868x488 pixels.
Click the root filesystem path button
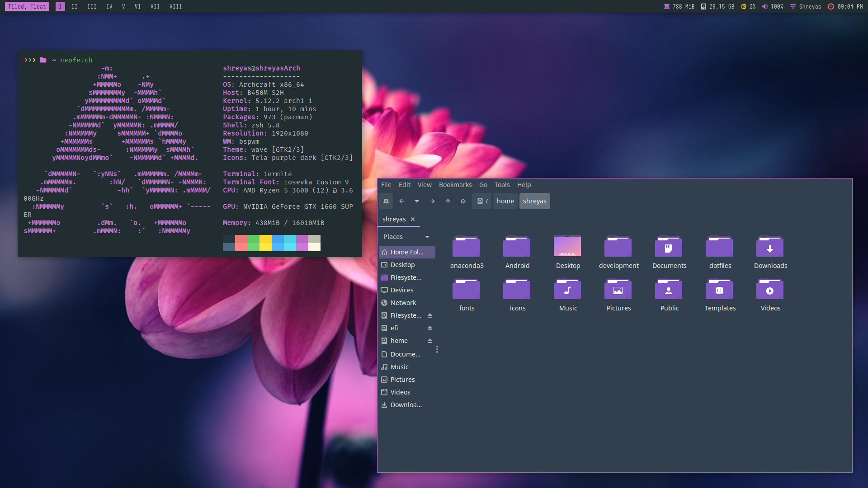(x=482, y=201)
